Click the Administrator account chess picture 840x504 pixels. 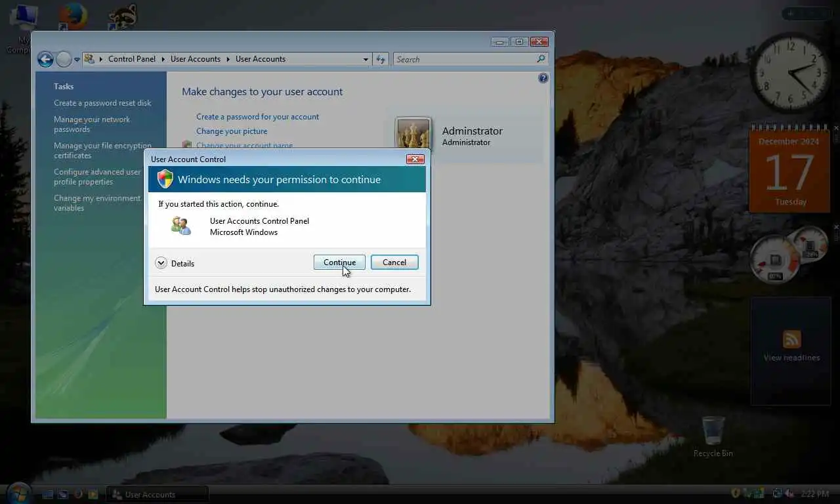[413, 134]
